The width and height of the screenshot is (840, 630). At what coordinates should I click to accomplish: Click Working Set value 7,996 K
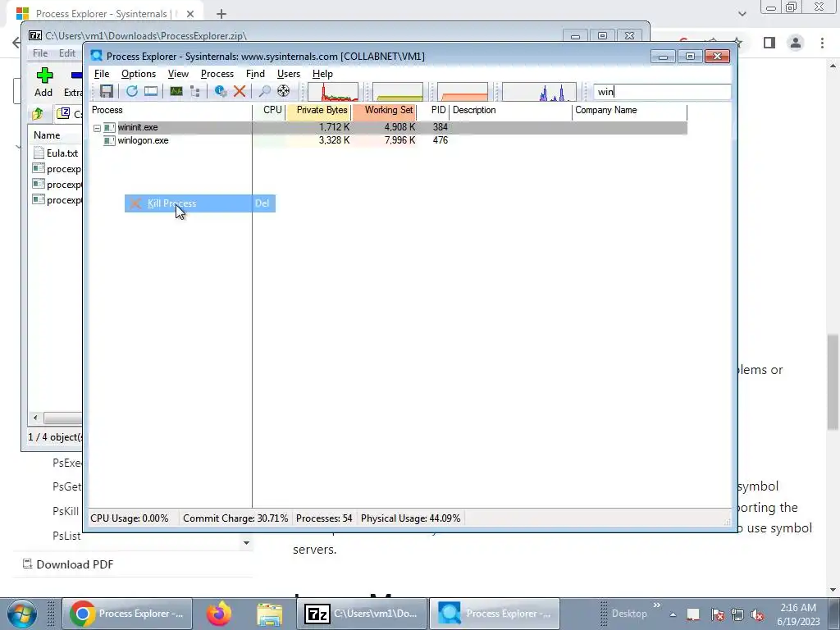(399, 140)
